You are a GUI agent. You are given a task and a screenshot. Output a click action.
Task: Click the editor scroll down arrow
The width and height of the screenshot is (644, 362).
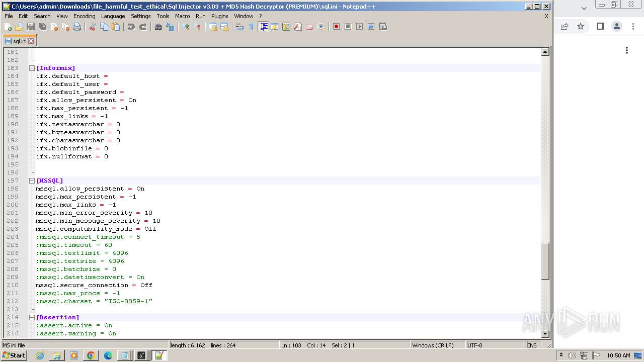tap(545, 333)
